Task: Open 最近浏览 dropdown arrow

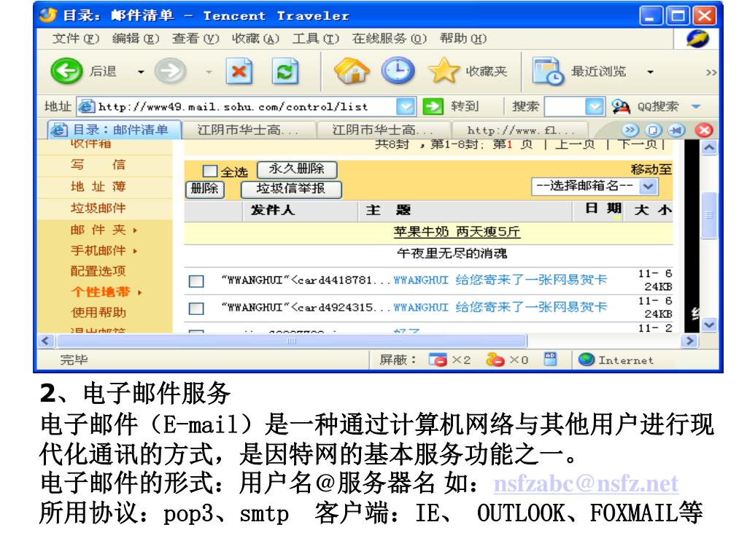Action: pos(650,72)
